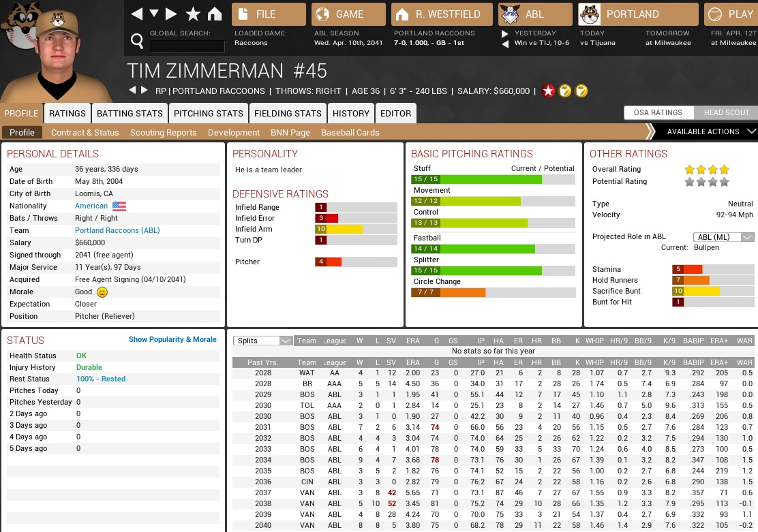Click the back navigation arrow icon
The height and width of the screenshot is (532, 758).
click(x=137, y=14)
